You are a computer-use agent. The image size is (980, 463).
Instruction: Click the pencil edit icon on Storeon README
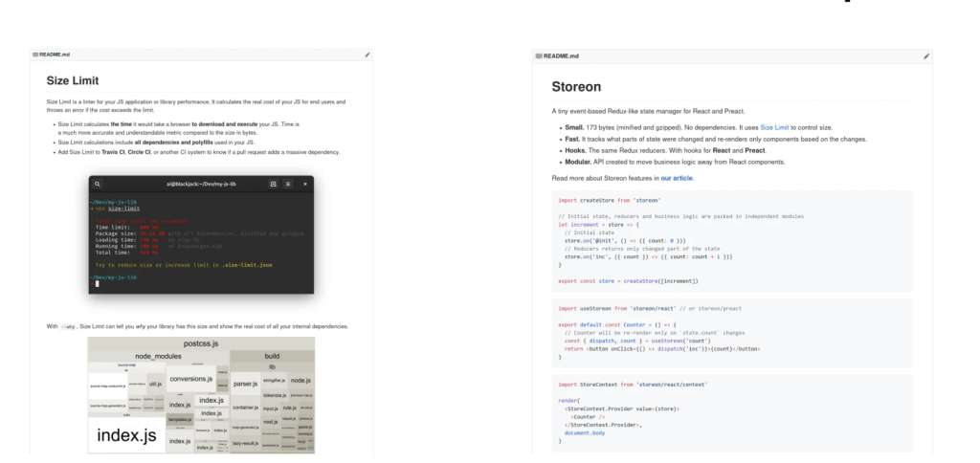pyautogui.click(x=926, y=56)
